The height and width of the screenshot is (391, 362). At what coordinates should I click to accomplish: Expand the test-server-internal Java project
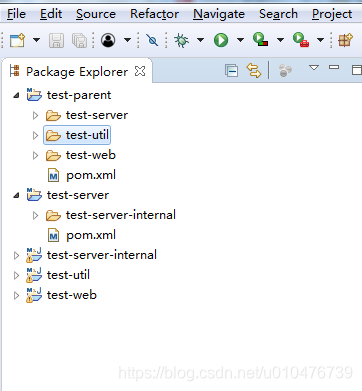[x=16, y=256]
